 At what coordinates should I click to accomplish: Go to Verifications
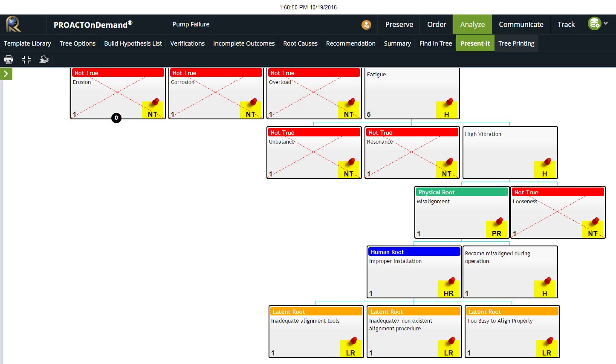point(188,43)
